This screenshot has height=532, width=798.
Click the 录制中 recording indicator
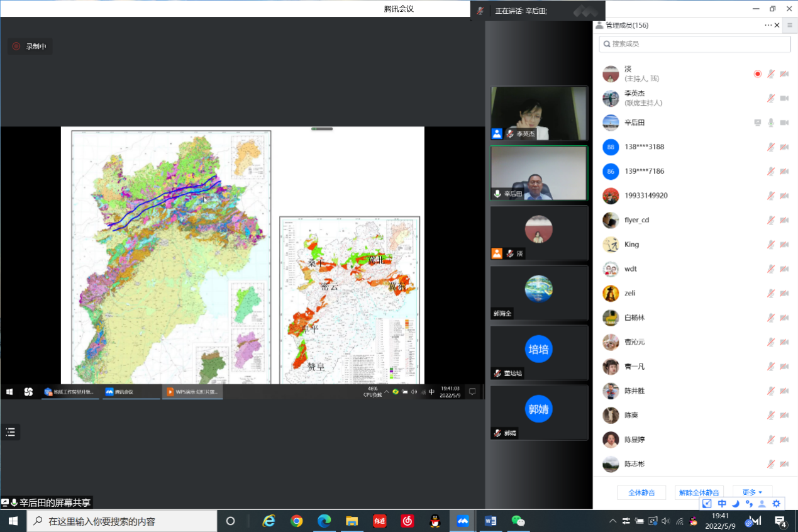pos(30,47)
